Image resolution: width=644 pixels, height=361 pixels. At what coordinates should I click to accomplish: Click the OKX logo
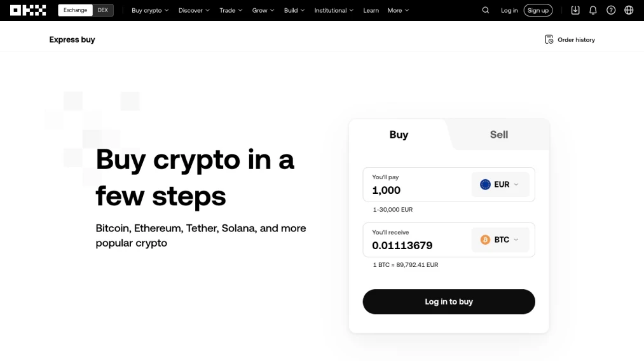pyautogui.click(x=28, y=10)
